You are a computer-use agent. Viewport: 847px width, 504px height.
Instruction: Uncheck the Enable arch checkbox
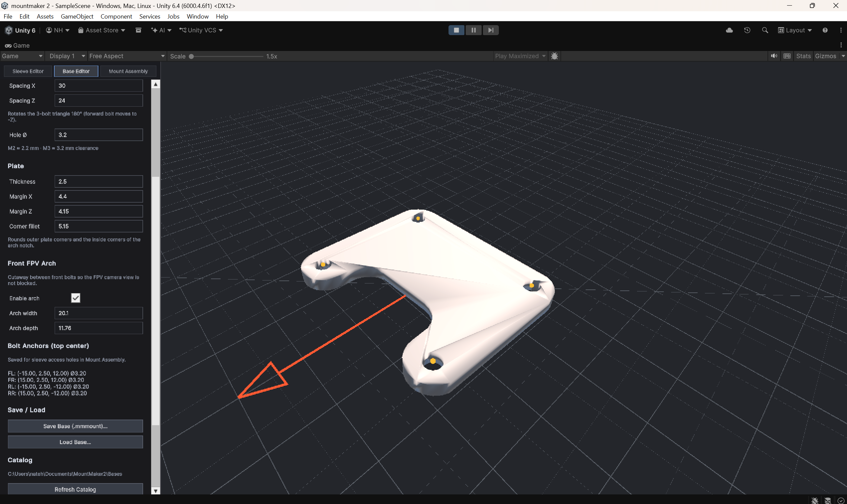pyautogui.click(x=76, y=298)
